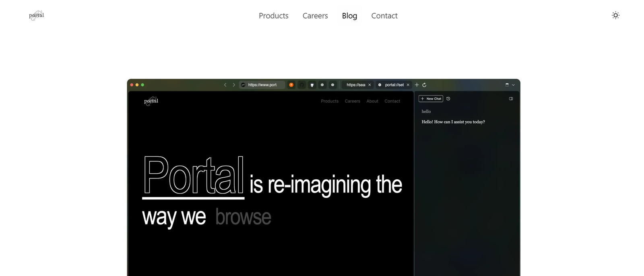Click the portal logo on dark page
644x276 pixels.
pos(151,101)
